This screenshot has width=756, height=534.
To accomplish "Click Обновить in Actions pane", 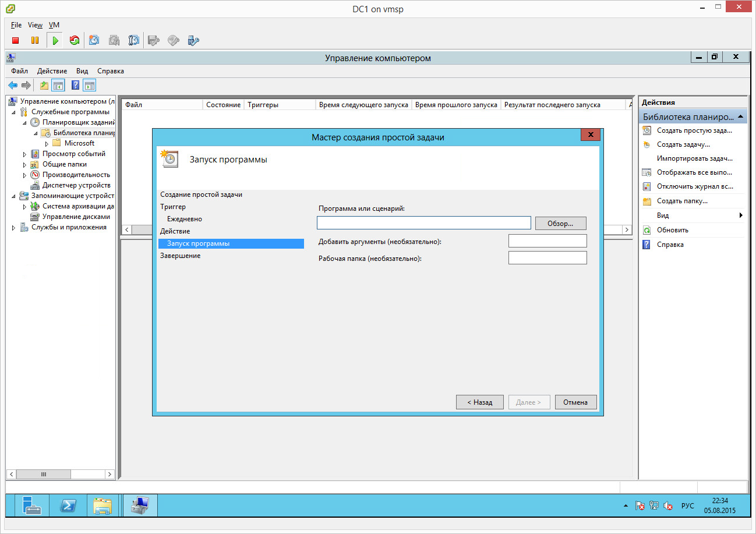I will [673, 230].
